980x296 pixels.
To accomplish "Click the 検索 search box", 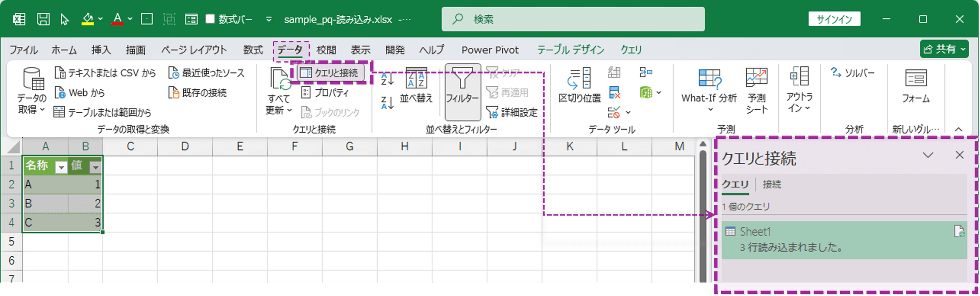I will pos(573,19).
